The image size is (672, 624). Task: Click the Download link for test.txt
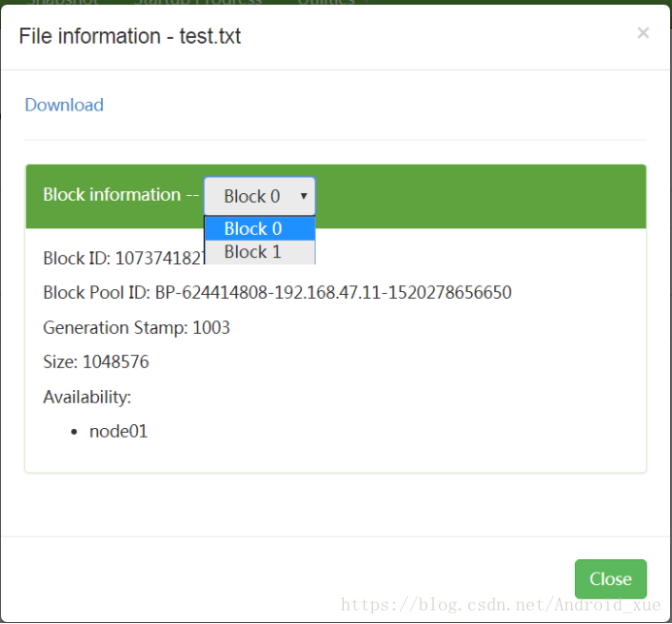coord(64,105)
